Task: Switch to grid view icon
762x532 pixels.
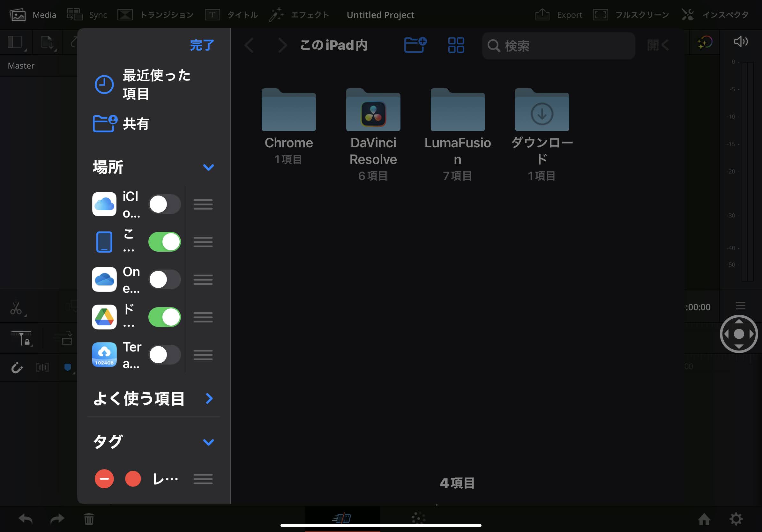Action: coord(456,45)
